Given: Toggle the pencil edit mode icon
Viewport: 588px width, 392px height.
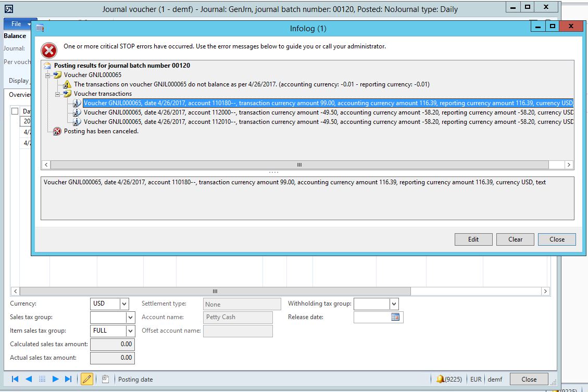Looking at the screenshot, I should click(87, 379).
